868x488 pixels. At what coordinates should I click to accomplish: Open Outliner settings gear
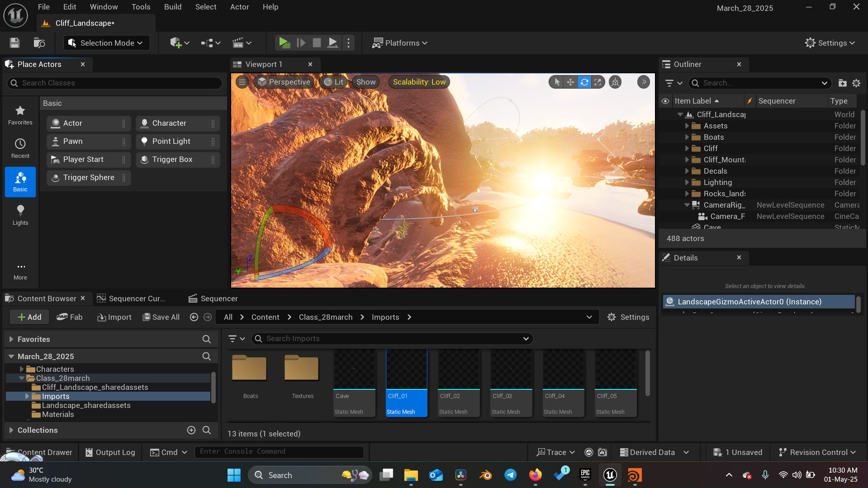pos(856,83)
